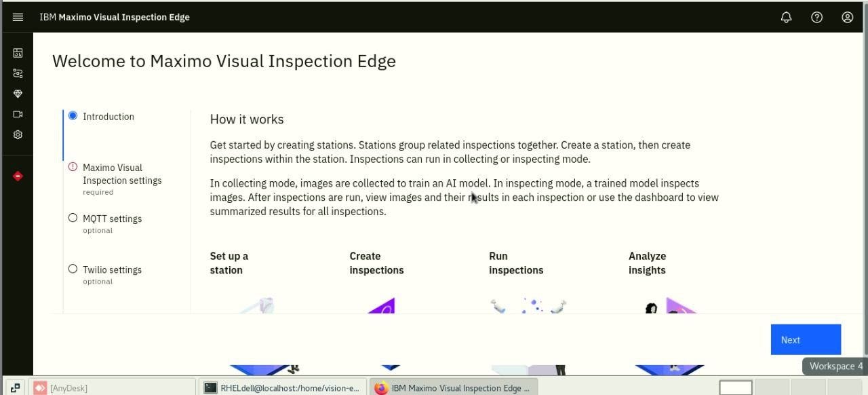Viewport: 868px width, 395px height.
Task: Switch to the Firefox IBM Maximo taskbar window
Action: pyautogui.click(x=454, y=388)
